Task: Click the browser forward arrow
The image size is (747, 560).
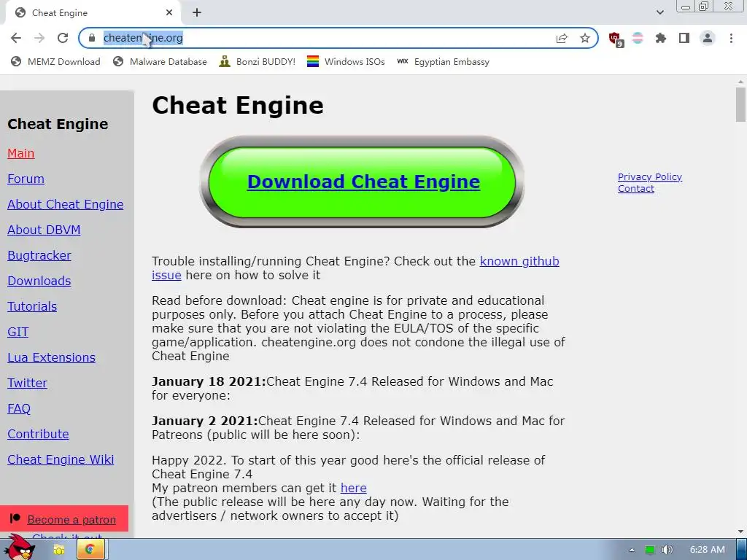Action: click(39, 38)
